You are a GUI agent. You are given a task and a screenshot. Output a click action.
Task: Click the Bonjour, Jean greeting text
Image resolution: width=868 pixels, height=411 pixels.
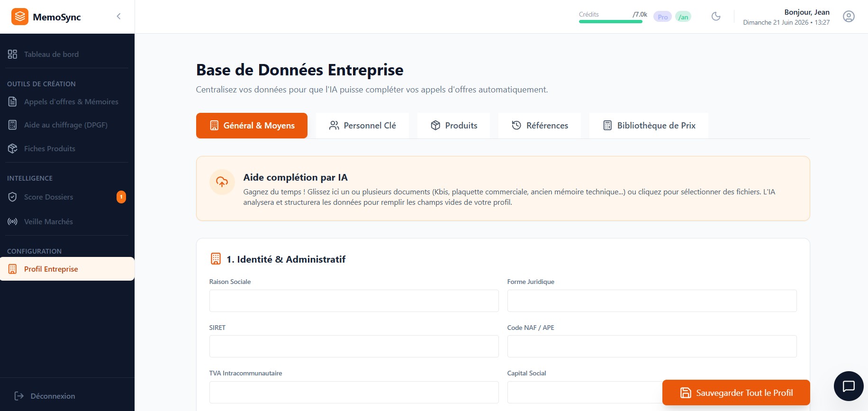807,12
